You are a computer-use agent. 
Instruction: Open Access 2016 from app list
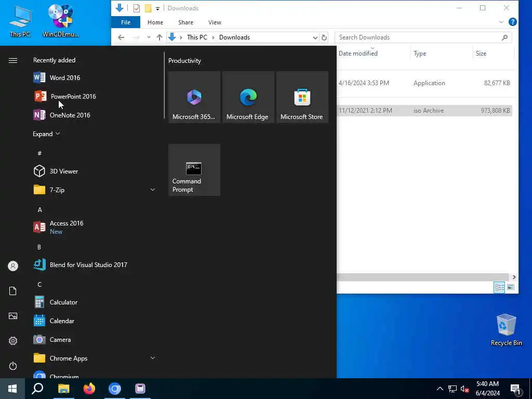pyautogui.click(x=95, y=227)
